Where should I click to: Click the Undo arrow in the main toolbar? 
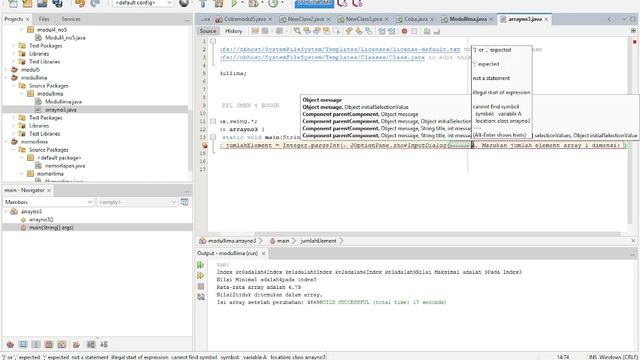coord(80,3)
